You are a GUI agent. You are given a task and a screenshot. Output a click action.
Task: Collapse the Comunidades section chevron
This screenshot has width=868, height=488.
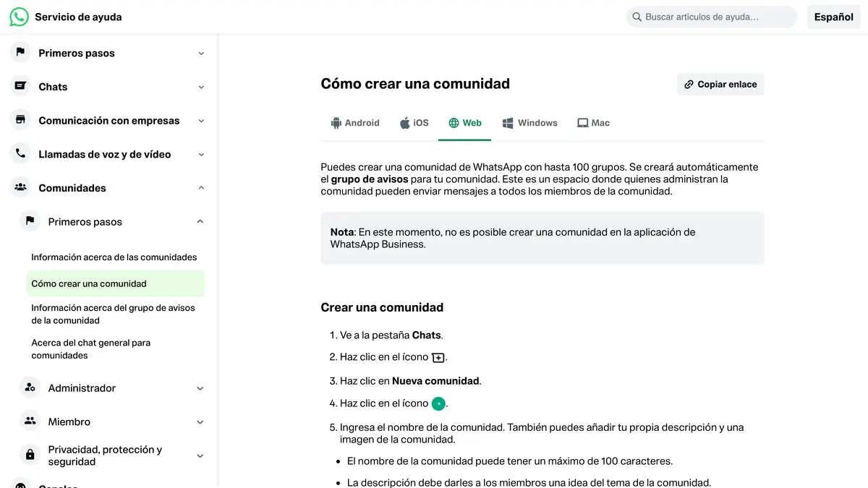201,188
